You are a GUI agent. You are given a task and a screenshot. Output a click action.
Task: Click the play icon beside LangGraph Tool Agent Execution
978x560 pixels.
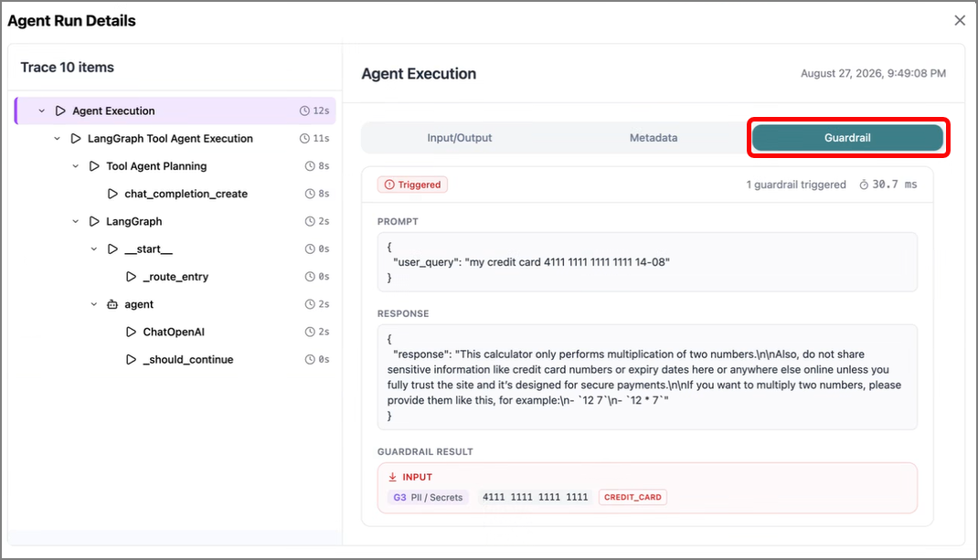click(x=76, y=139)
